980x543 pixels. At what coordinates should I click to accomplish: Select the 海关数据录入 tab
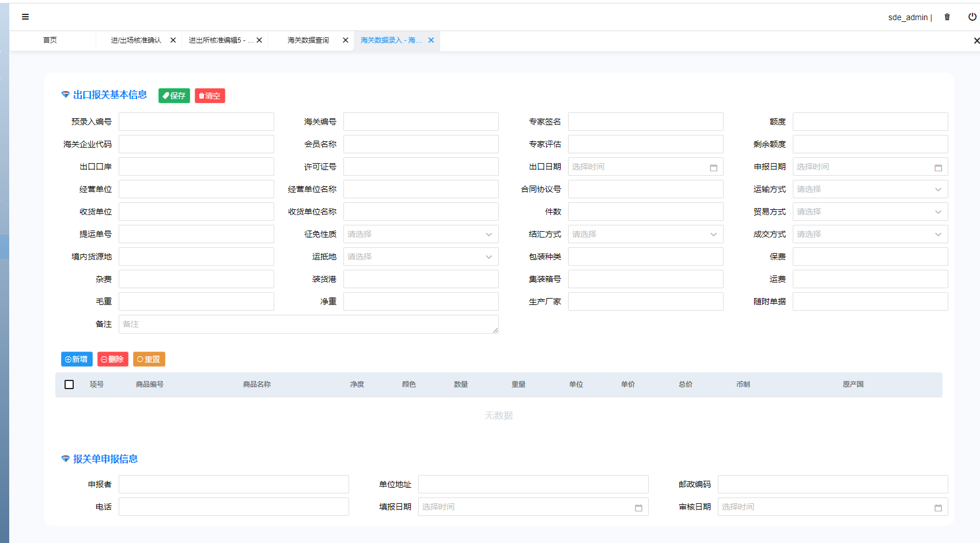click(x=391, y=40)
